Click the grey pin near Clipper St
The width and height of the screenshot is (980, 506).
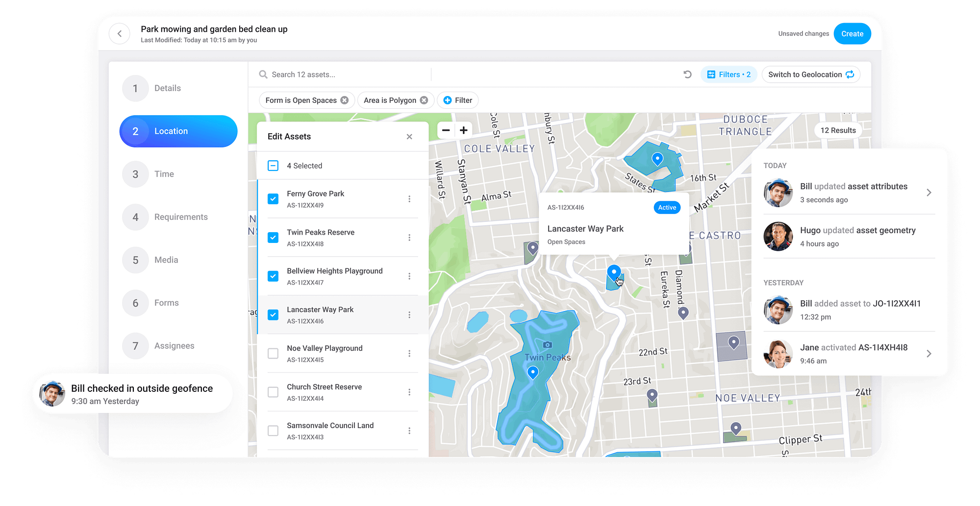coord(736,429)
